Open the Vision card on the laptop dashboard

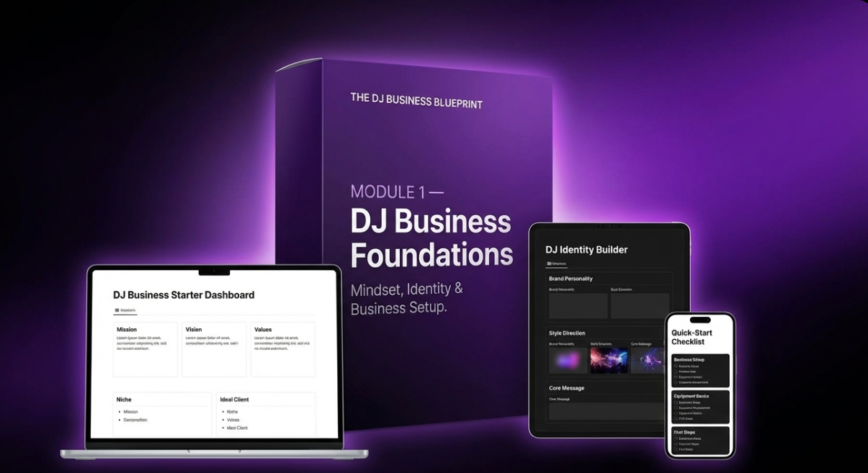click(214, 349)
